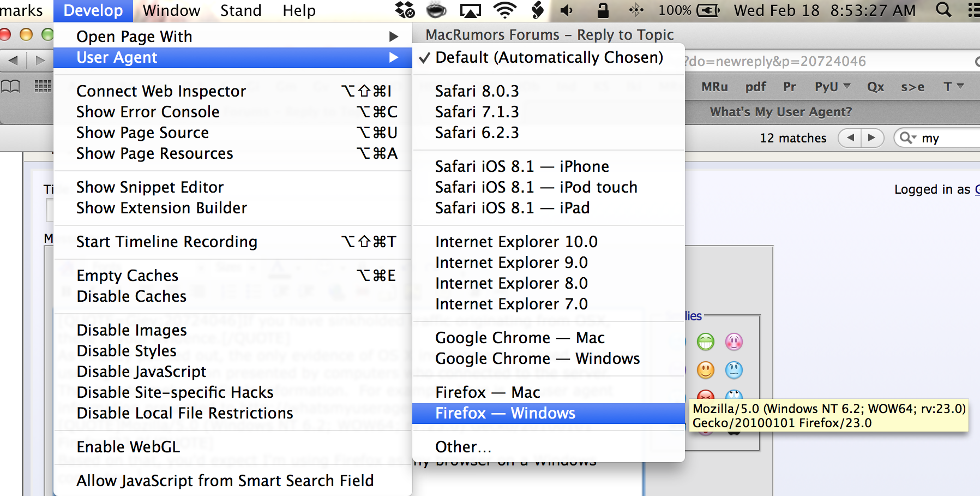Toggle Disable Images option
Screen dimensions: 980x496
point(233,330)
